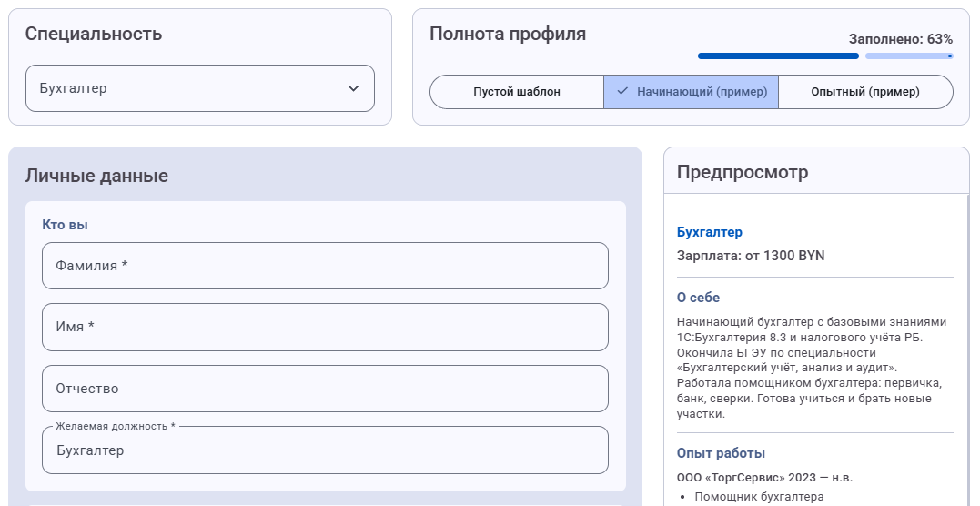
Task: Click the Специальность card heading
Action: (x=94, y=34)
